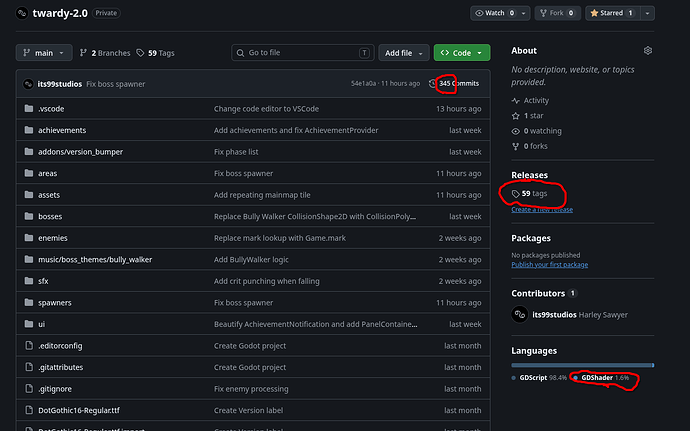This screenshot has height=431, width=690.
Task: Click contributor its99studios avatar
Action: pyautogui.click(x=520, y=314)
